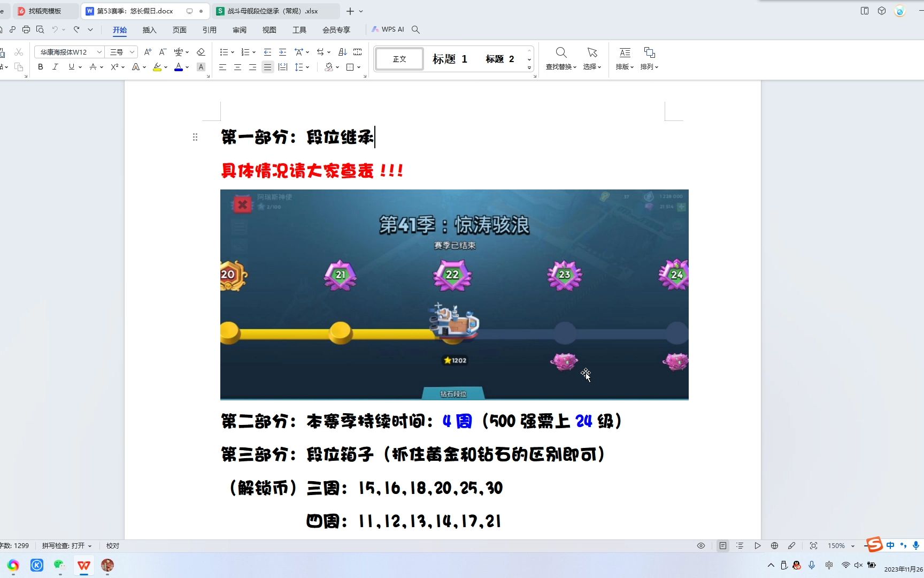Toggle superscript formatting

(114, 67)
